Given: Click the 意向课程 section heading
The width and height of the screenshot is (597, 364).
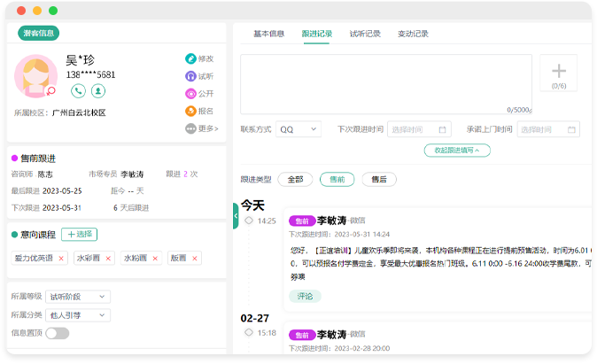Looking at the screenshot, I should click(38, 235).
